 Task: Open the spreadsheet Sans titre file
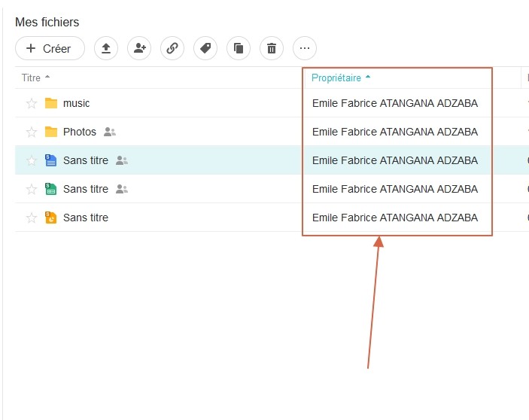pyautogui.click(x=85, y=189)
